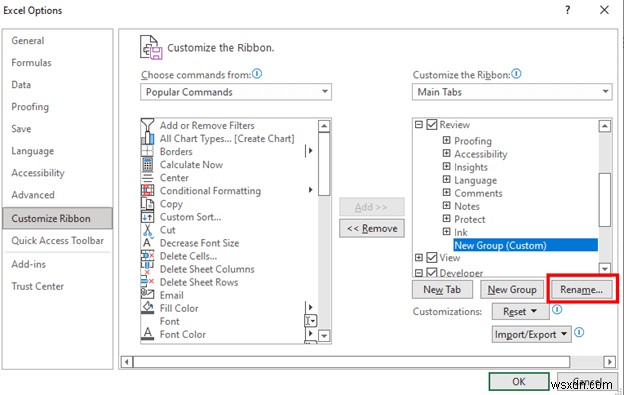The height and width of the screenshot is (395, 624).
Task: Go to Proofing in the options sidebar
Action: 30,107
